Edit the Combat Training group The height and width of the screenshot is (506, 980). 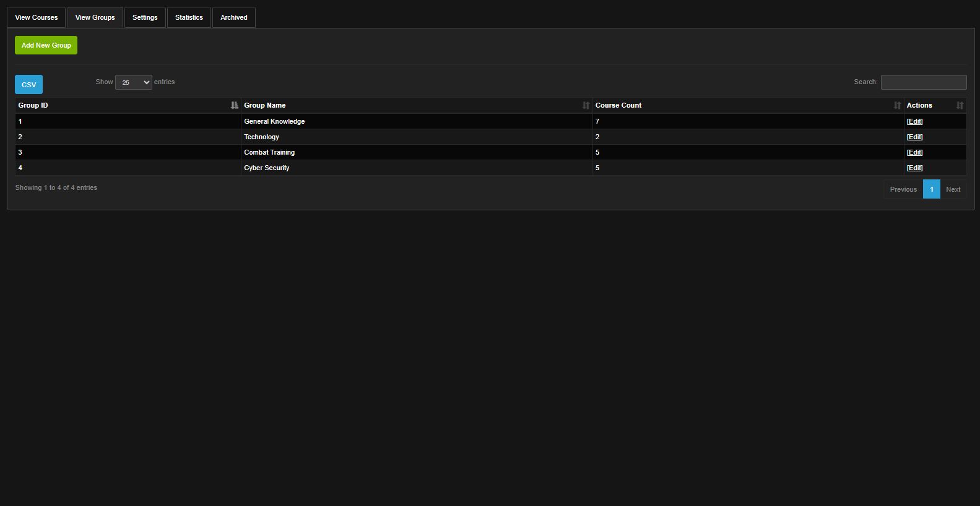914,152
